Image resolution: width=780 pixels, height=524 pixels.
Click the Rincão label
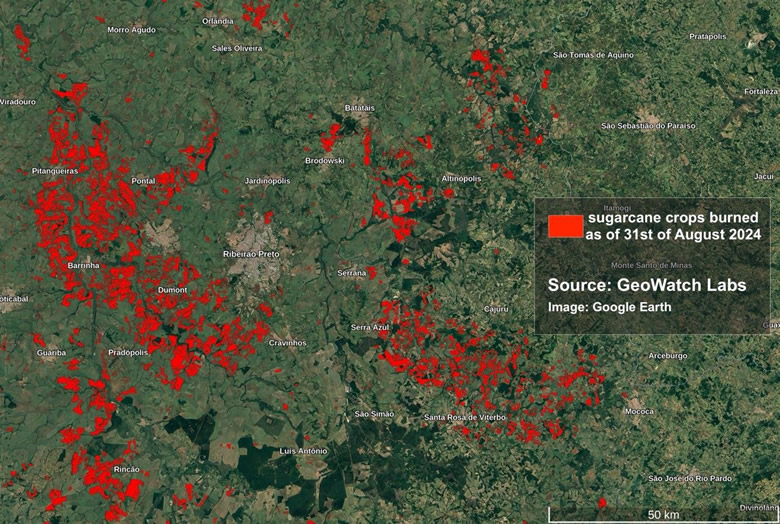click(127, 469)
